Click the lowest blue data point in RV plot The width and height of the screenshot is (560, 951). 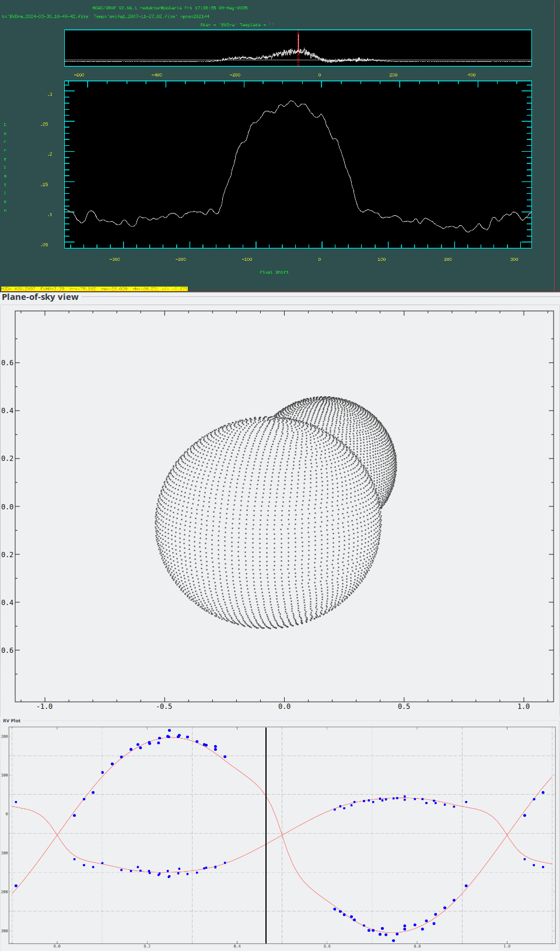[x=394, y=940]
